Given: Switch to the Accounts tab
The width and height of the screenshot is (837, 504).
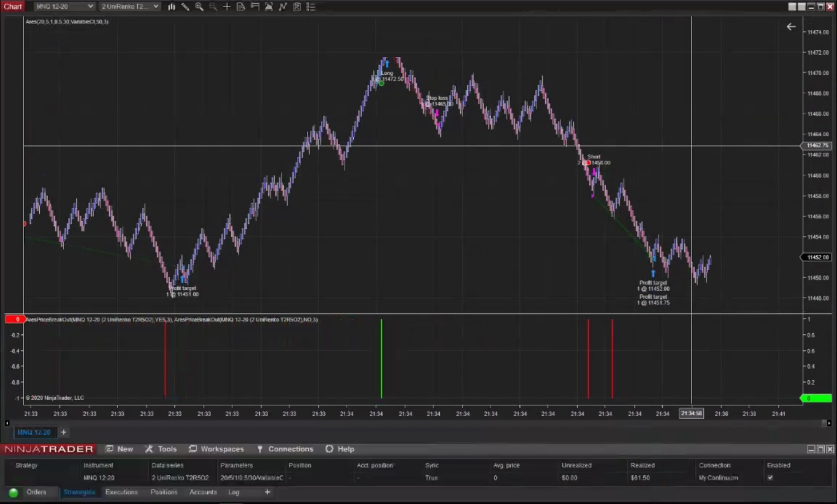Looking at the screenshot, I should click(x=203, y=492).
